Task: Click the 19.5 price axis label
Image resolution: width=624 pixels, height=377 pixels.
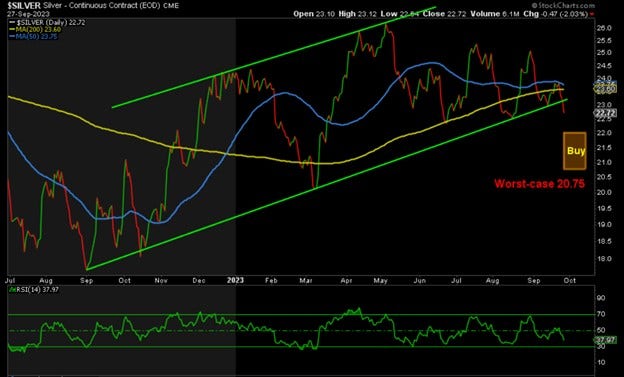Action: tap(604, 209)
